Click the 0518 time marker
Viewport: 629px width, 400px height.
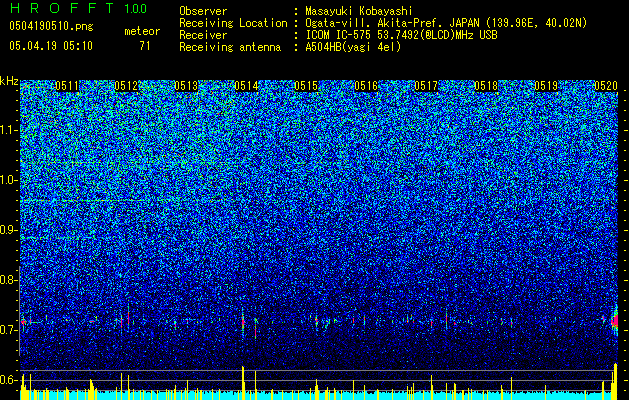point(486,86)
